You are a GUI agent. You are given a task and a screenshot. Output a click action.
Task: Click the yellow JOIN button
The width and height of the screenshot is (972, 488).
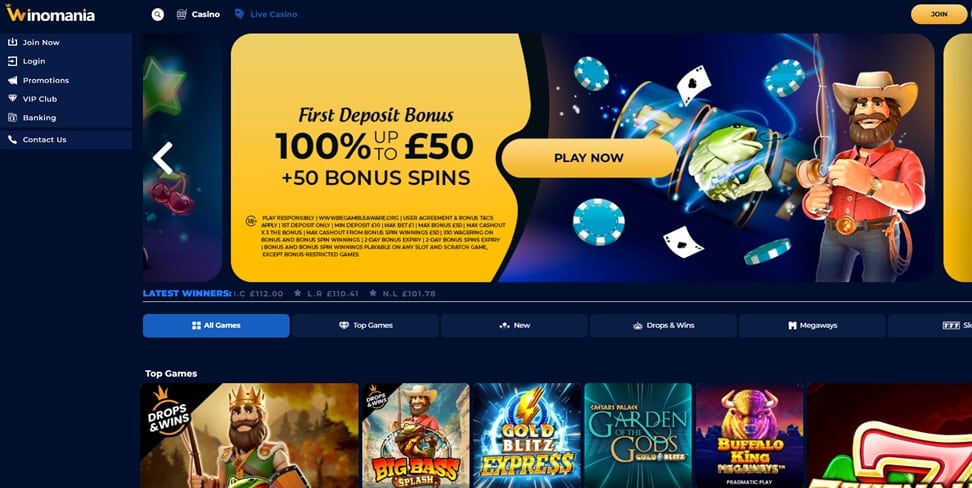point(939,14)
